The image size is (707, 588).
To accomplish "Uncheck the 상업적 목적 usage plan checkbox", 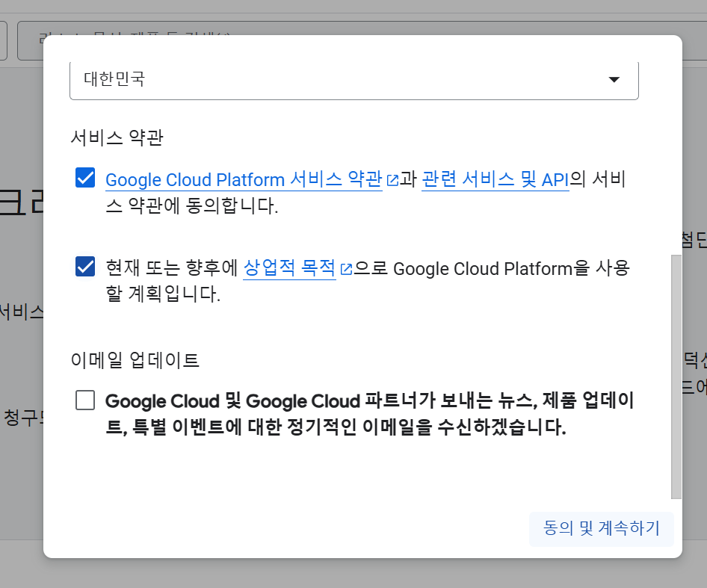I will tap(85, 267).
